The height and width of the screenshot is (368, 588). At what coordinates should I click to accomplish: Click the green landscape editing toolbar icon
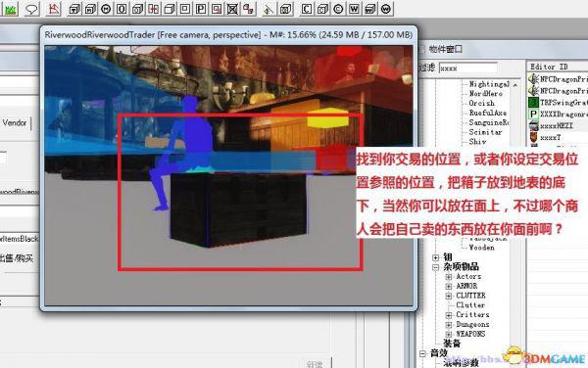pyautogui.click(x=10, y=9)
